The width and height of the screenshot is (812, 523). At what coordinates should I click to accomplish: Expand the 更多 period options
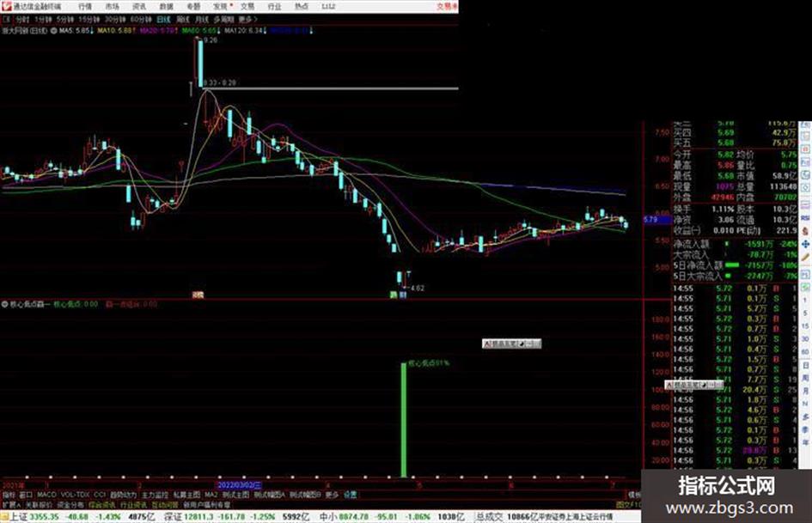tap(247, 19)
